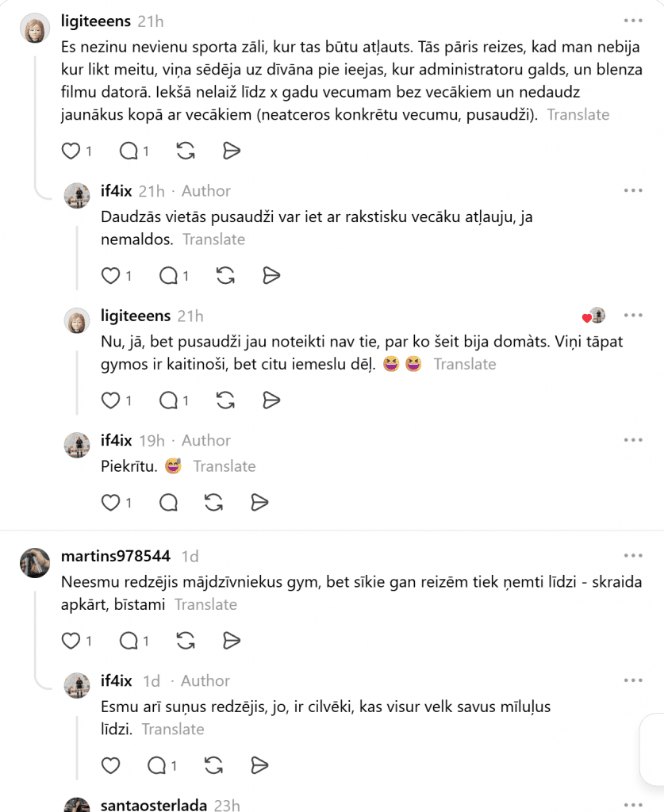Send if4ix's 'Esmu arī suņus' comment
This screenshot has width=664, height=812.
(x=259, y=765)
